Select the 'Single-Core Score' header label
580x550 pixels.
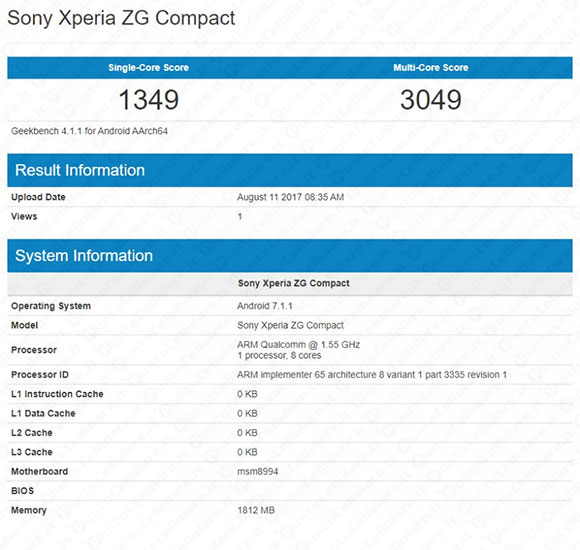[x=149, y=68]
